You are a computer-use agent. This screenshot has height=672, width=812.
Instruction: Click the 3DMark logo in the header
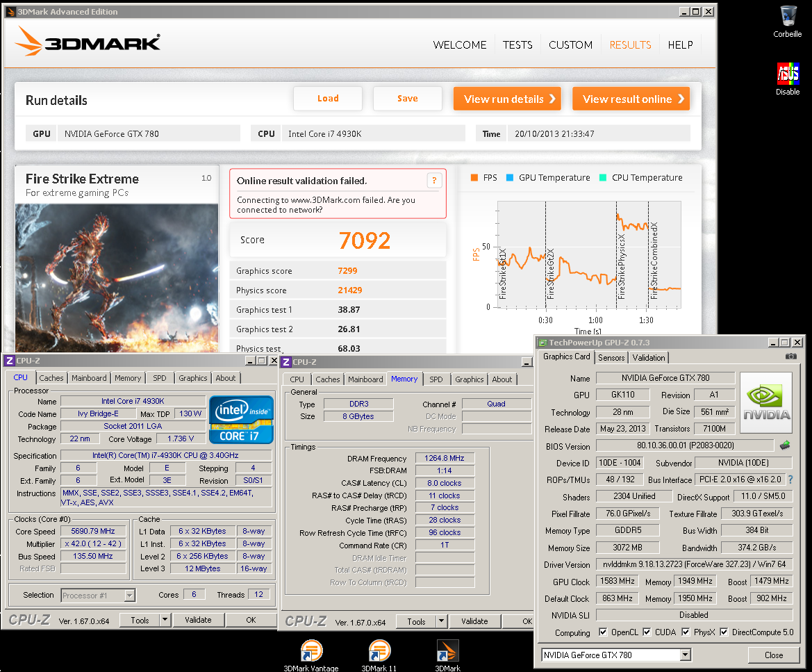(88, 41)
